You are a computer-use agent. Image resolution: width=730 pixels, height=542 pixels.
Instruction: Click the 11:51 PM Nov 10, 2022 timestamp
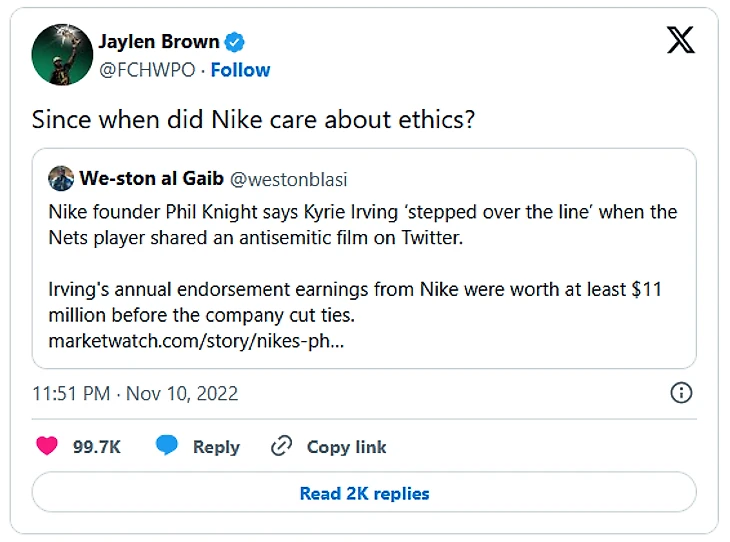tap(135, 393)
